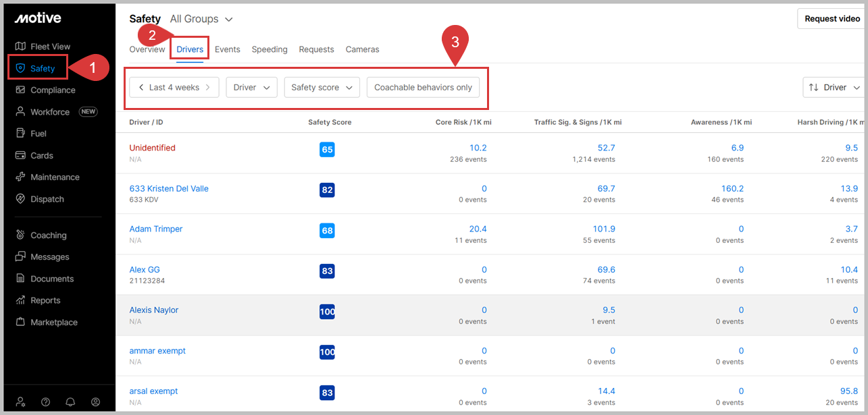
Task: Open Reports from the sidebar
Action: pos(37,300)
